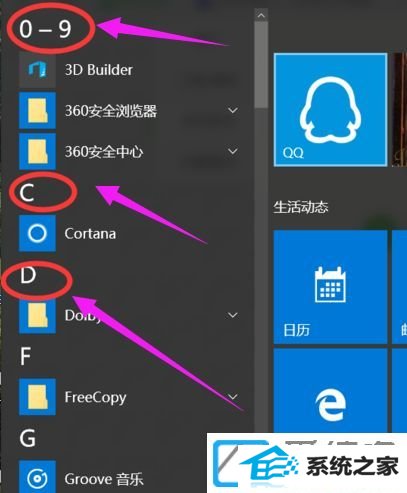Expand the 360安全浏览器 folder chevron

coord(233,110)
